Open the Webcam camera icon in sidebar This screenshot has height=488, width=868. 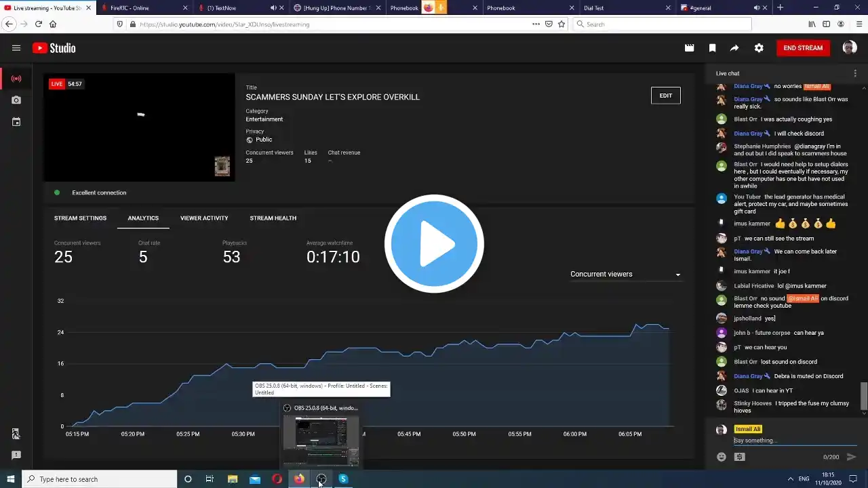pos(16,100)
